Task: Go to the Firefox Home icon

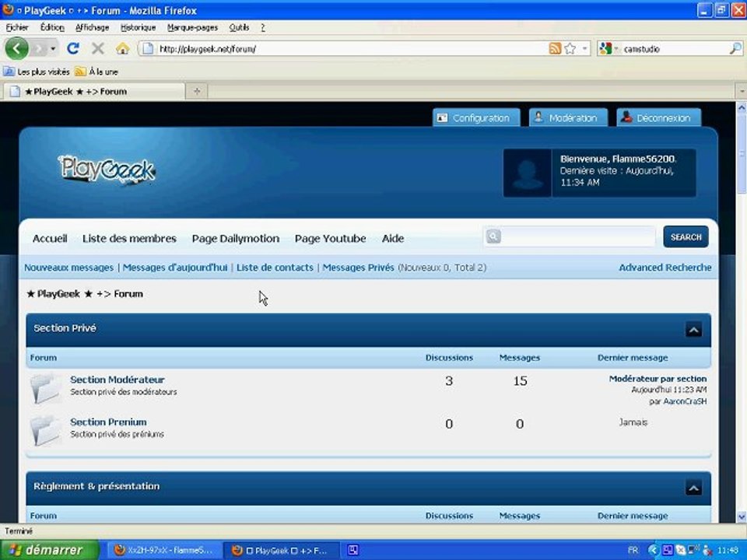Action: point(122,48)
